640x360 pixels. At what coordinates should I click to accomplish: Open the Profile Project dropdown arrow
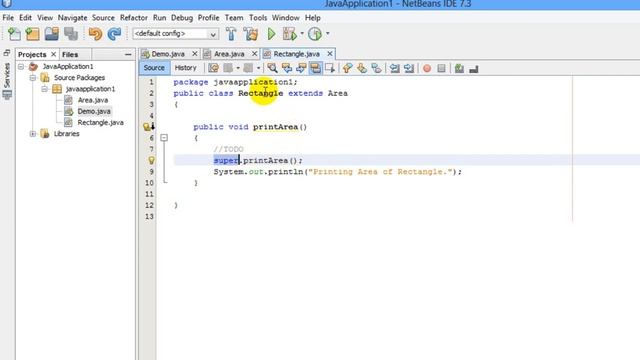(327, 33)
